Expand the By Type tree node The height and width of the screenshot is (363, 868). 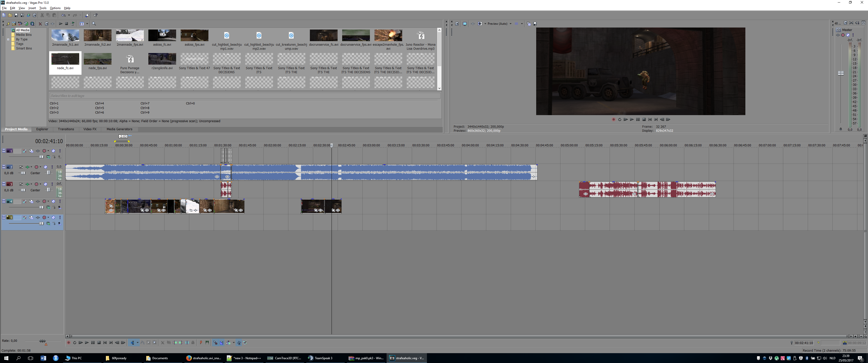tap(8, 39)
